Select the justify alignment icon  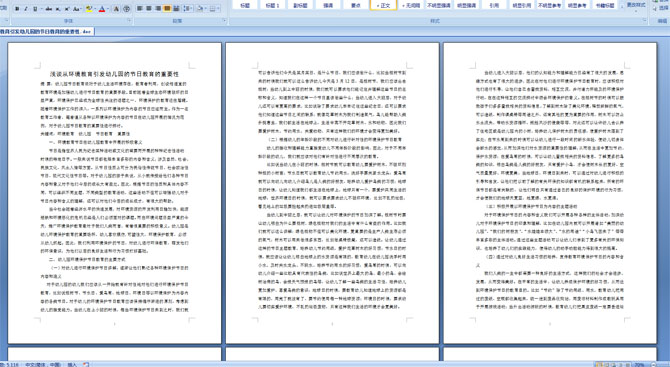pyautogui.click(x=167, y=9)
